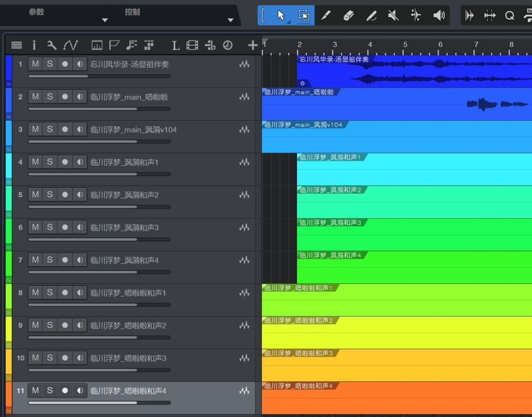
Task: Enable monitoring on track 5
Action: pyautogui.click(x=79, y=194)
